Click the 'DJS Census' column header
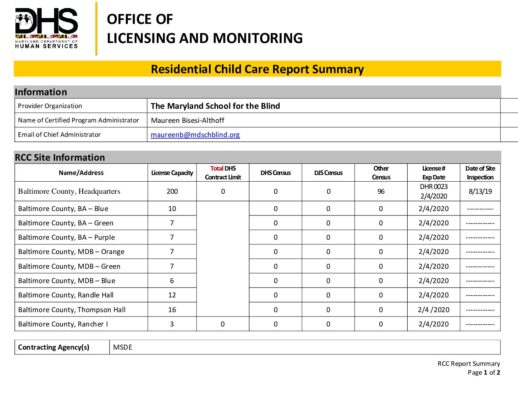The width and height of the screenshot is (518, 400). pyautogui.click(x=328, y=173)
